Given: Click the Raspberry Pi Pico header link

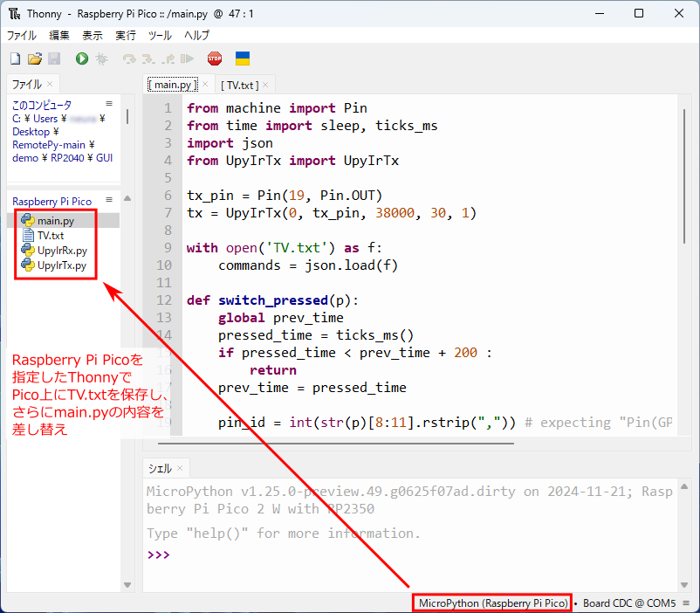Looking at the screenshot, I should coord(51,202).
